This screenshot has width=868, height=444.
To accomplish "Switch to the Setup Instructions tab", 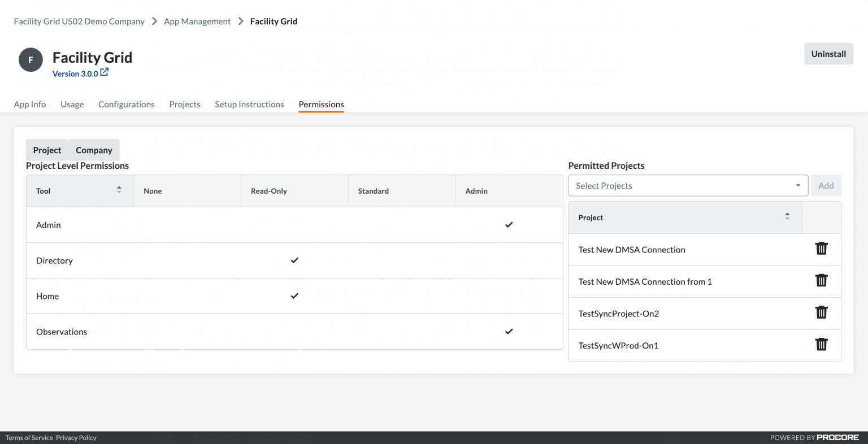I will click(x=249, y=105).
